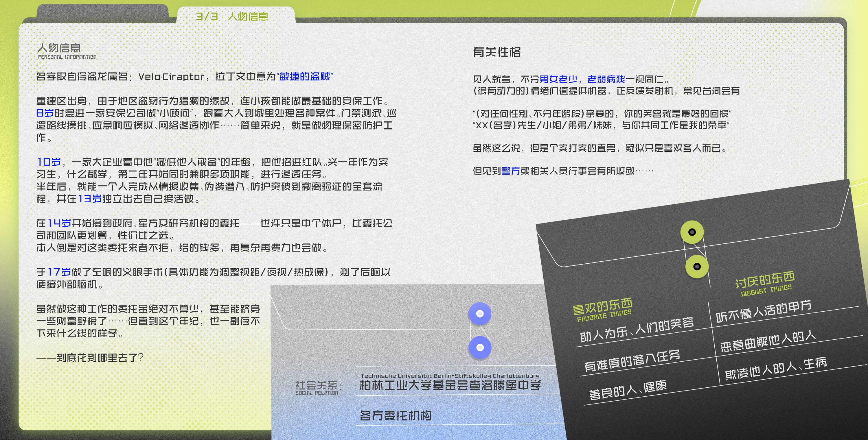The image size is (868, 440).
Task: Select the 各方委托机构 entry
Action: point(396,416)
